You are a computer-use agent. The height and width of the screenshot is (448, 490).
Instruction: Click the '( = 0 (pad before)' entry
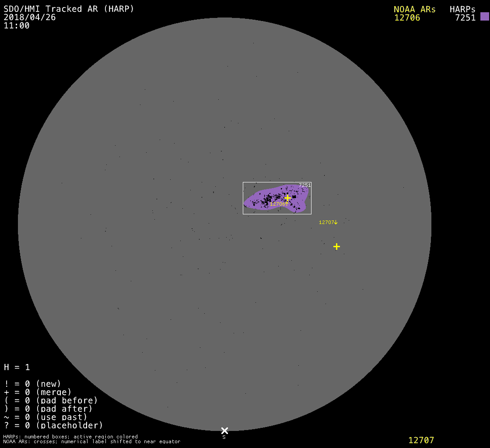point(51,400)
